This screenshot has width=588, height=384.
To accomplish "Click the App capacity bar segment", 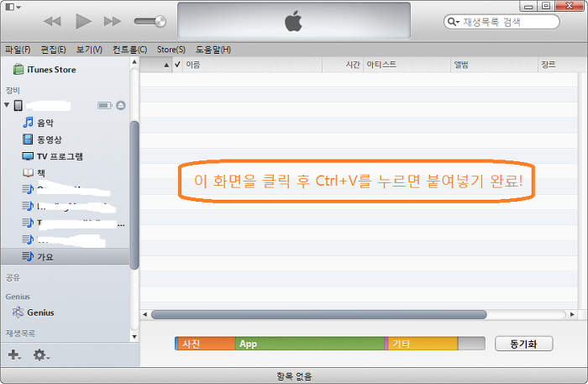I will pos(310,344).
